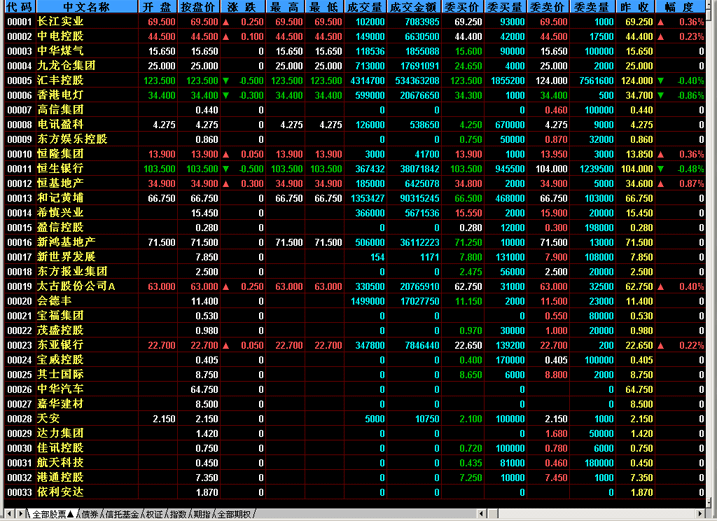This screenshot has width=717, height=521.
Task: Switch to the 权证 tab
Action: pos(154,515)
